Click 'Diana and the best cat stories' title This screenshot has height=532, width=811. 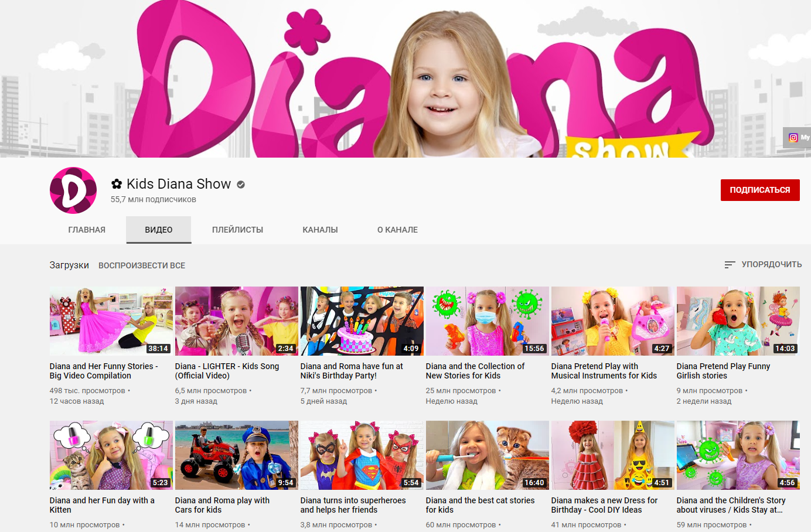(x=480, y=505)
